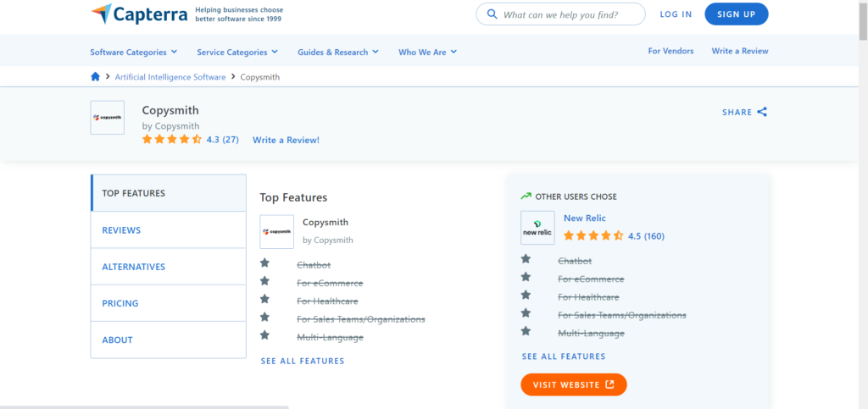The height and width of the screenshot is (409, 868).
Task: Click Chatbot feature text under Copysmith
Action: click(x=314, y=265)
